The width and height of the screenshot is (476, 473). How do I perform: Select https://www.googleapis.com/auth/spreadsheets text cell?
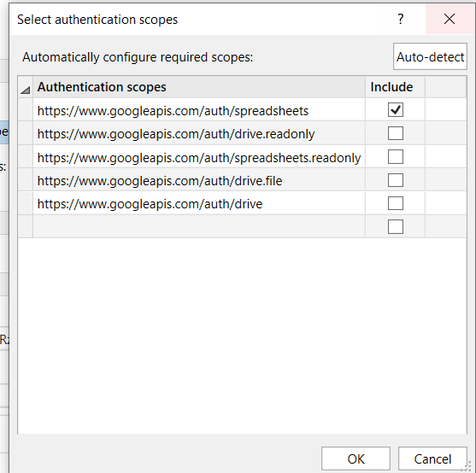[199, 110]
